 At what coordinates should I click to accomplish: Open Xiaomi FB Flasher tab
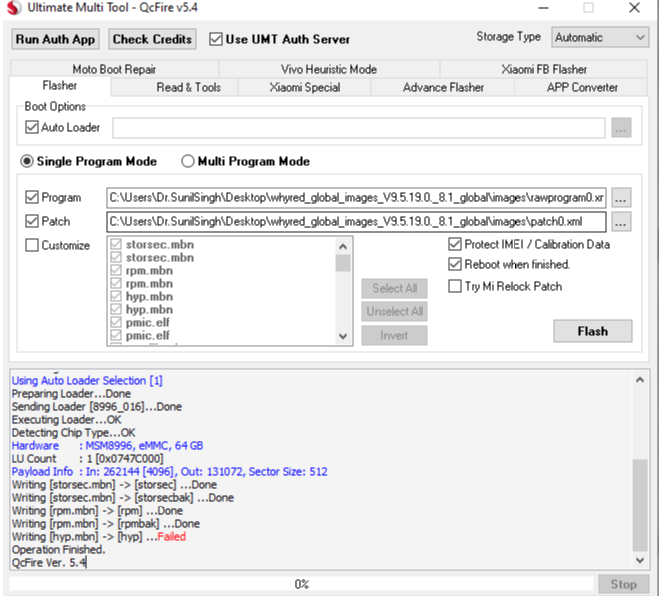pyautogui.click(x=543, y=69)
